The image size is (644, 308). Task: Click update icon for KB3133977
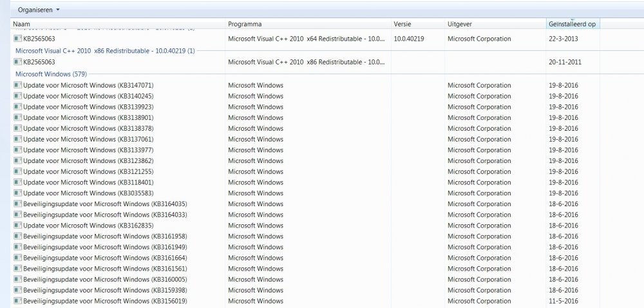pos(17,149)
